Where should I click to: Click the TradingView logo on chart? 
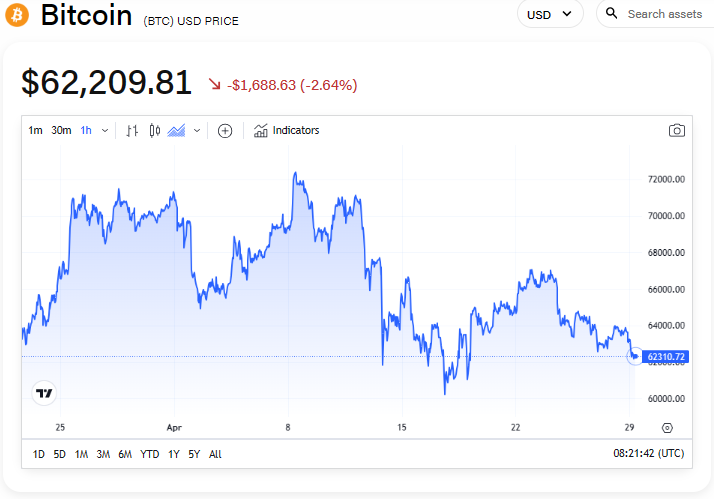[44, 393]
